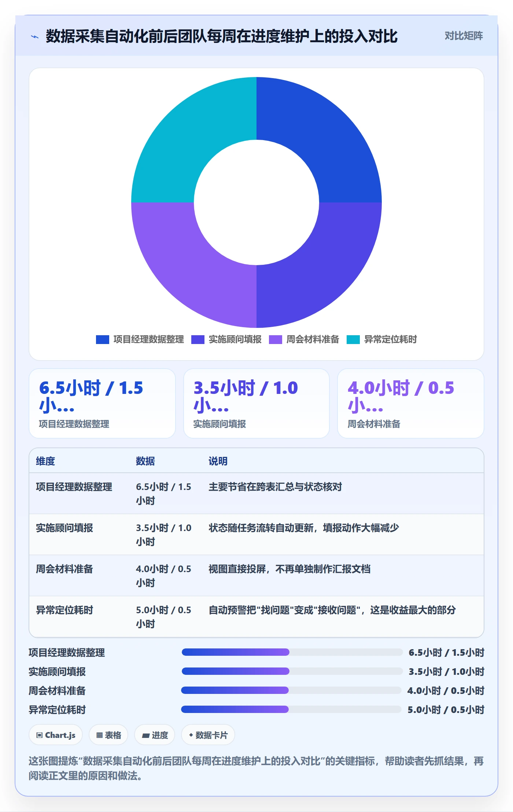Select the 项目经理数据整理 table row name

[x=74, y=487]
